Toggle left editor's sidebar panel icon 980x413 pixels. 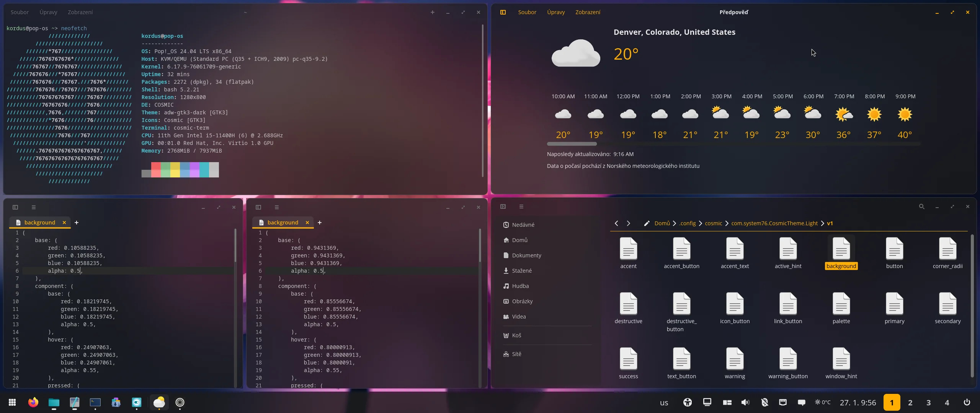pyautogui.click(x=15, y=207)
